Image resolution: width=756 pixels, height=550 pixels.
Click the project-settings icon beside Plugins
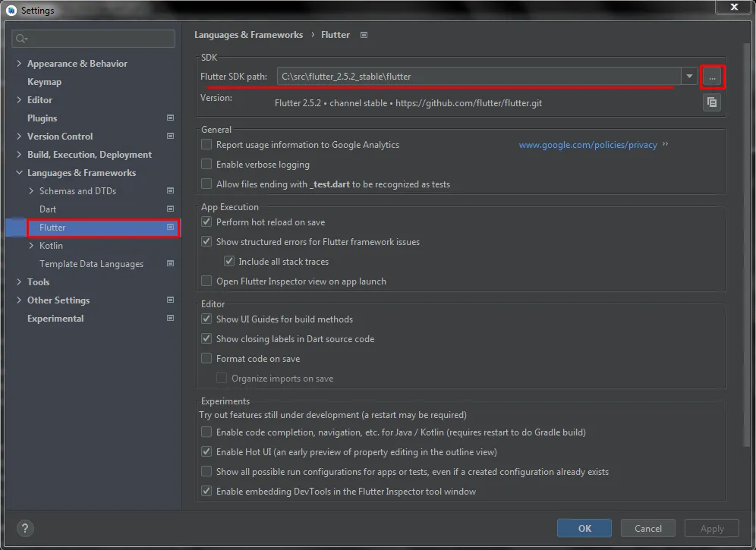tap(170, 118)
